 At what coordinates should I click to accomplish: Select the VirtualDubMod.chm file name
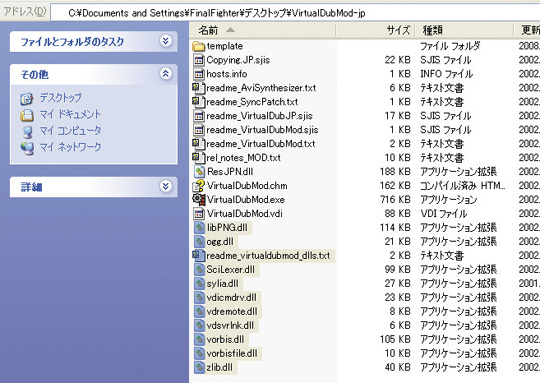247,186
